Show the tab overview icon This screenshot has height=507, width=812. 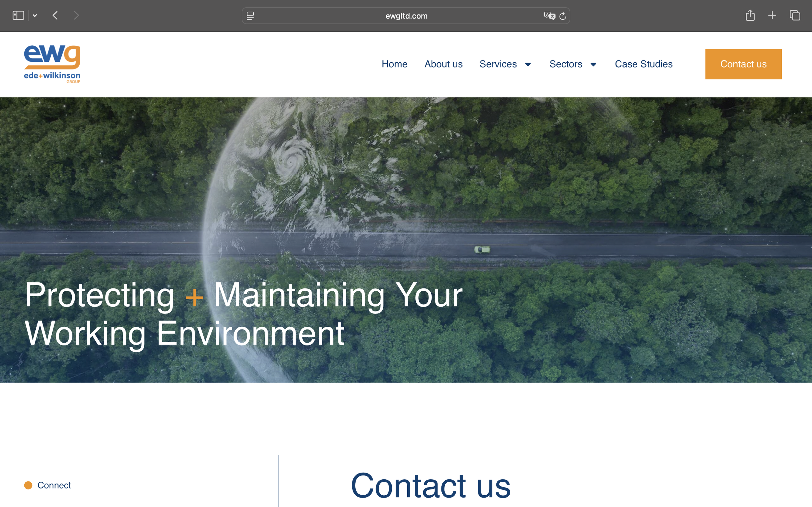tap(794, 15)
